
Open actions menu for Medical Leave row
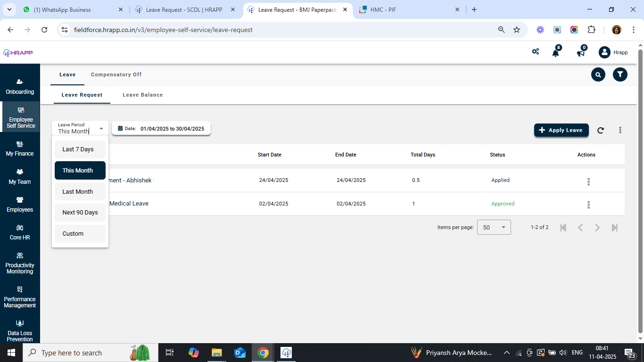tap(588, 205)
